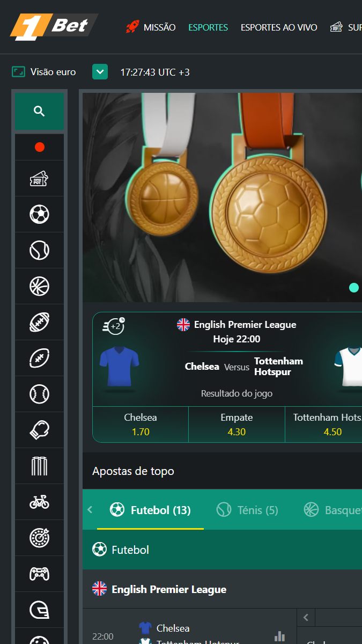
Task: Open the darts target sport icon
Action: pyautogui.click(x=39, y=538)
